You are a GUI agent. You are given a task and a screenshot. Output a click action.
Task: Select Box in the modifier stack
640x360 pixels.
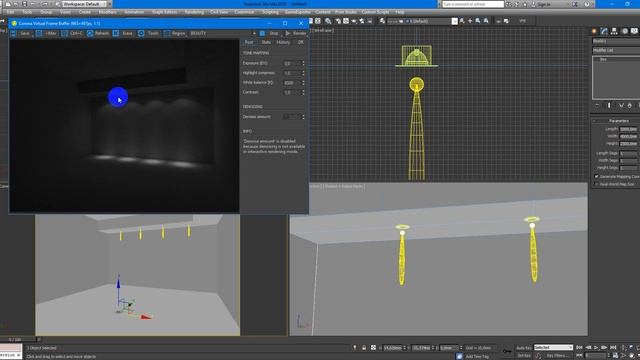pyautogui.click(x=603, y=59)
